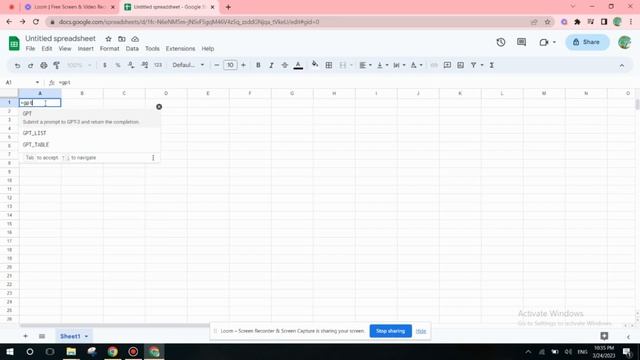Select the GPT_LIST function suggestion
The image size is (640, 360).
tap(89, 133)
